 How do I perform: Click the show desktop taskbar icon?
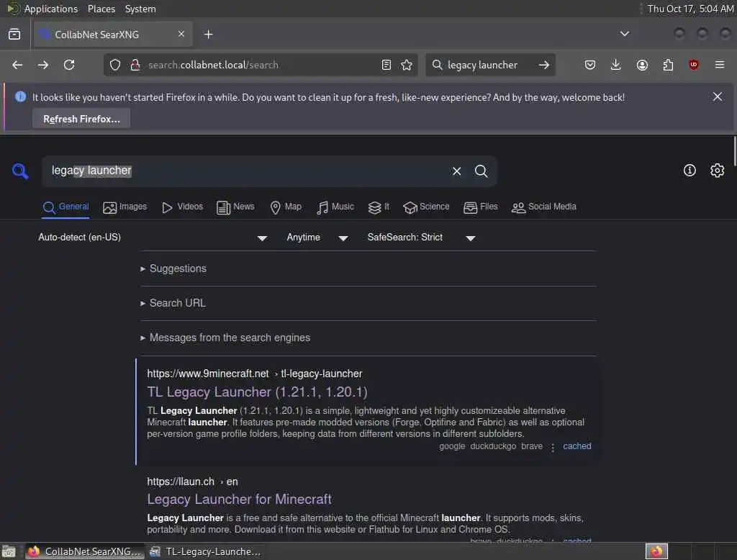coord(9,551)
